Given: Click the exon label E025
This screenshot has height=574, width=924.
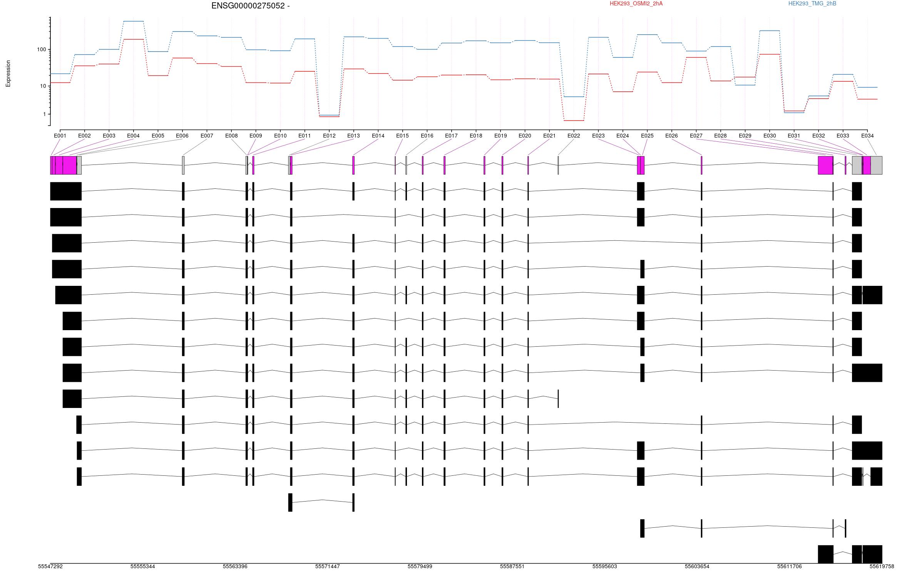Looking at the screenshot, I should click(647, 136).
